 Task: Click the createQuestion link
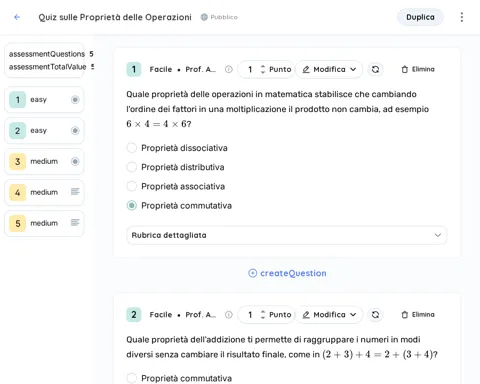pyautogui.click(x=287, y=273)
